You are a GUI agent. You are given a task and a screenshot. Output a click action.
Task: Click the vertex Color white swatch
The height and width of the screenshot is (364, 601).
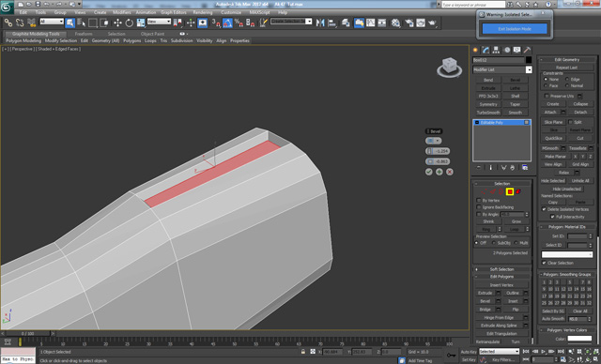(579, 339)
